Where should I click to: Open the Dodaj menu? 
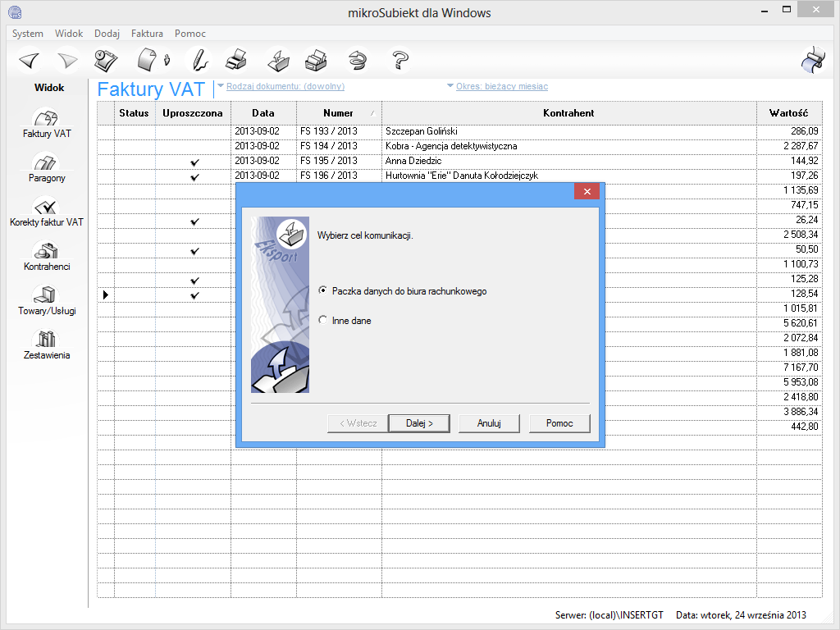(x=107, y=34)
